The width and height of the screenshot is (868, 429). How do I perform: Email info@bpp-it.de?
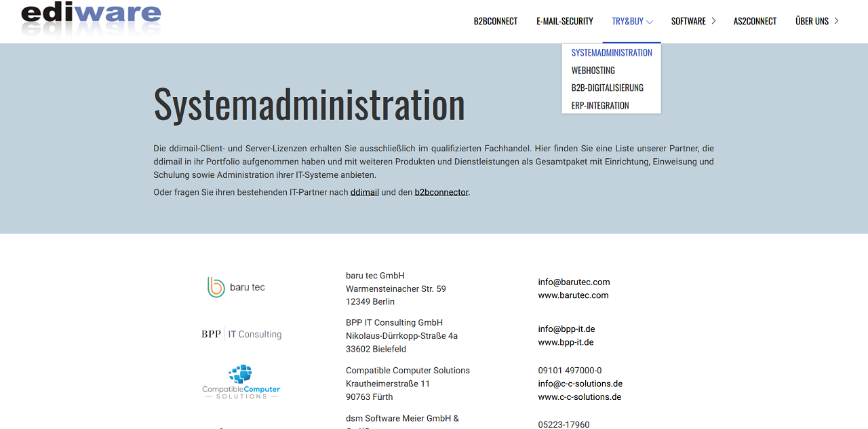[x=567, y=329]
